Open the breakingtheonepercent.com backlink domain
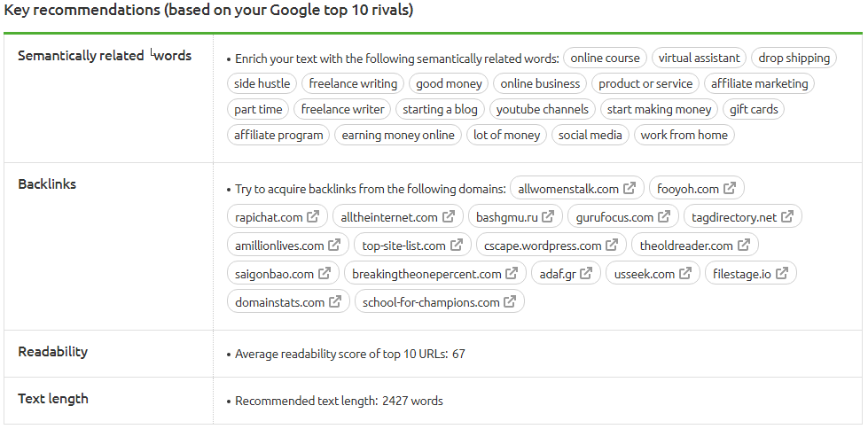 [426, 274]
